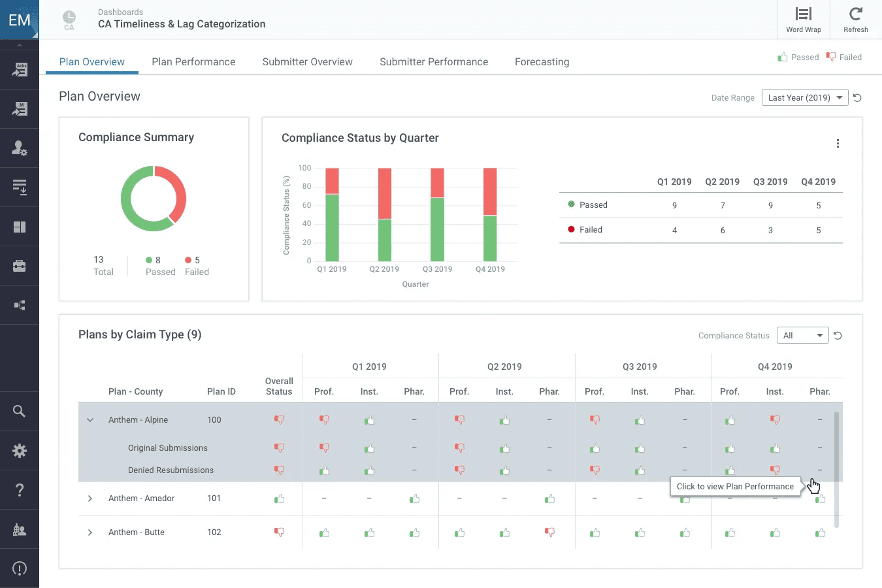
Task: Open search from the sidebar
Action: [x=20, y=411]
